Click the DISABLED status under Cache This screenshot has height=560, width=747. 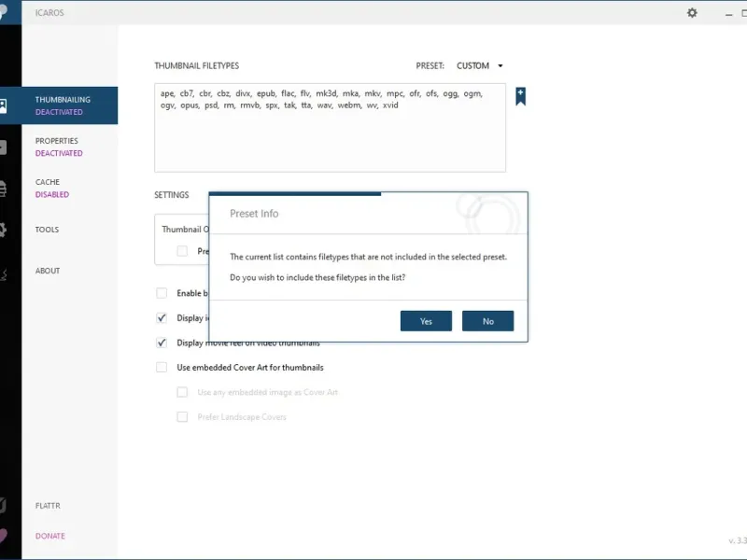(x=52, y=194)
